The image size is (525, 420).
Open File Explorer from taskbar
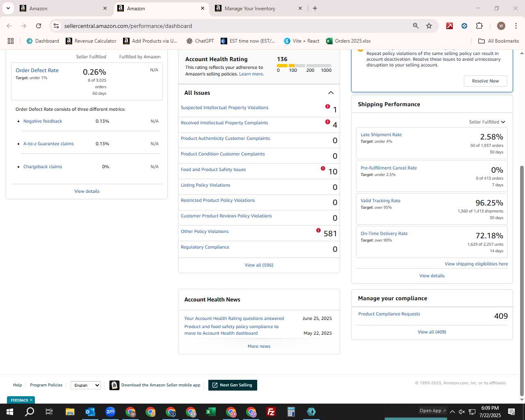click(x=70, y=412)
